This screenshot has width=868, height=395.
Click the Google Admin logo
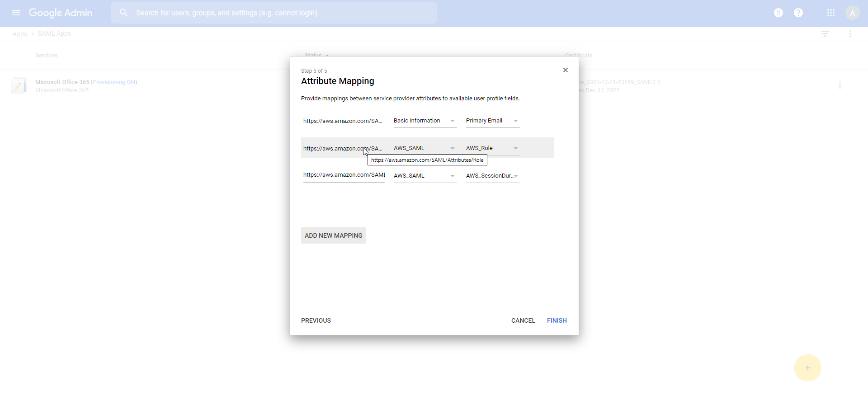coord(61,13)
